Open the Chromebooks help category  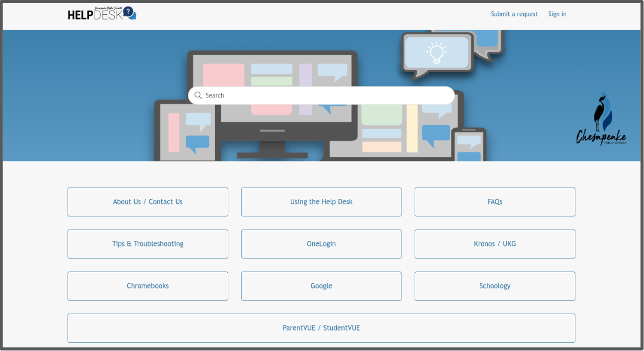tap(147, 286)
